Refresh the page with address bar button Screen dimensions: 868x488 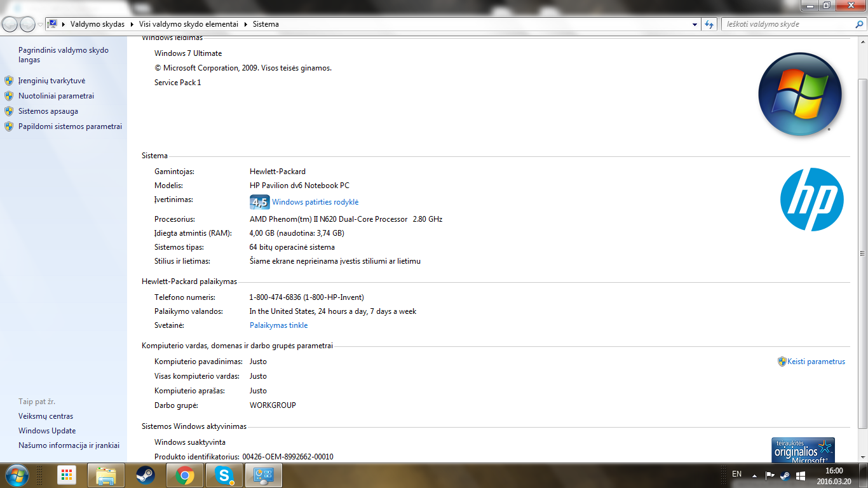pos(709,24)
